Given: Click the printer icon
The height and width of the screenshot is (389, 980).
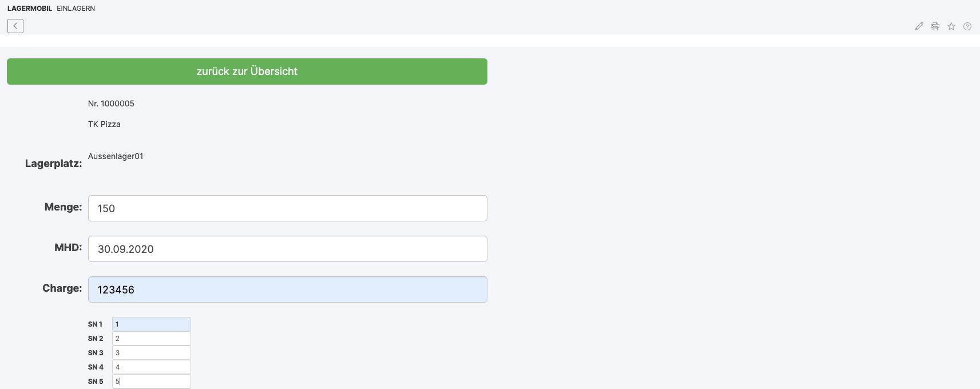Looking at the screenshot, I should (x=935, y=26).
